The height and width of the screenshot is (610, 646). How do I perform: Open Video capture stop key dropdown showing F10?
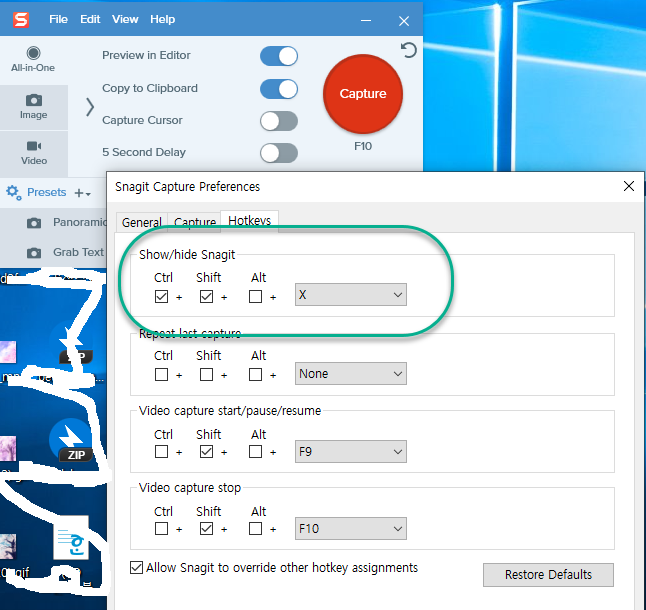pos(351,528)
